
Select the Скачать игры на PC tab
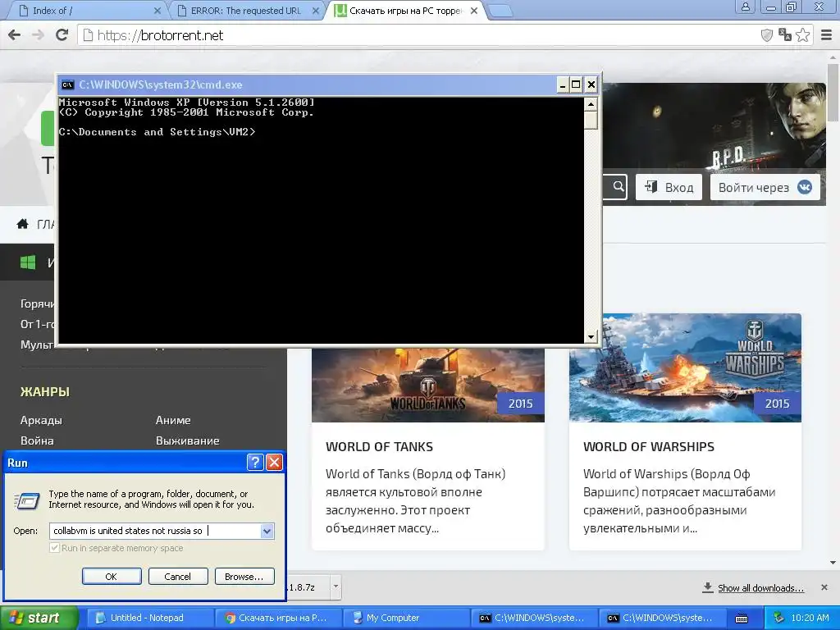(x=404, y=11)
